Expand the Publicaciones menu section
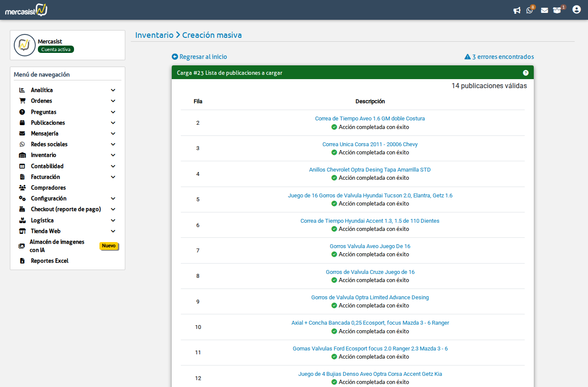The width and height of the screenshot is (588, 387). 49,122
